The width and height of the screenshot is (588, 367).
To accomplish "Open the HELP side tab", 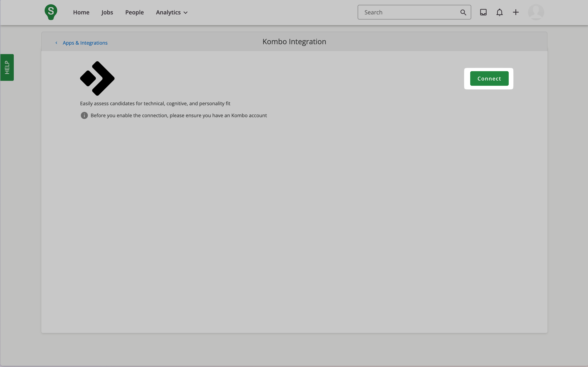I will tap(7, 68).
